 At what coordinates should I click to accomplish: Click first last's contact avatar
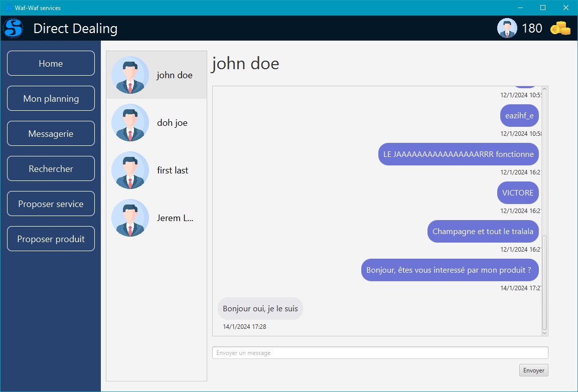pyautogui.click(x=130, y=170)
